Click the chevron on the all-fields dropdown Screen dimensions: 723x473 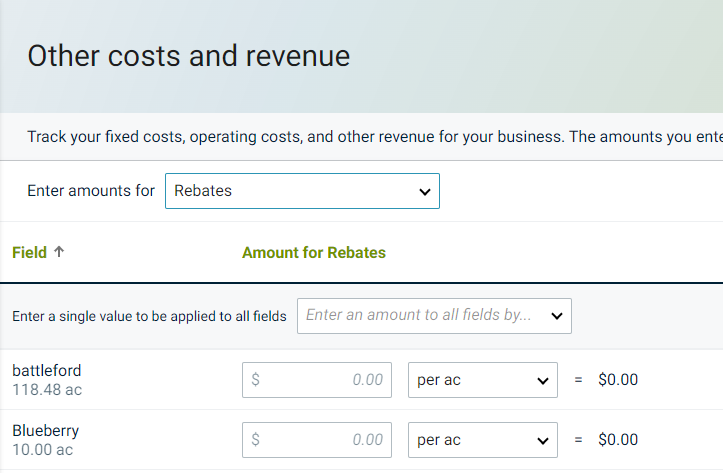(556, 316)
